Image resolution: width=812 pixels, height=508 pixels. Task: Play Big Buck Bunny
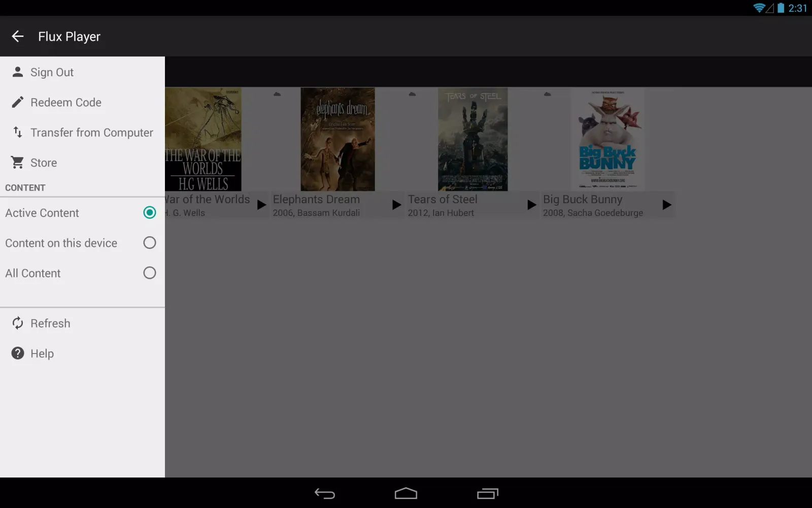pyautogui.click(x=667, y=205)
